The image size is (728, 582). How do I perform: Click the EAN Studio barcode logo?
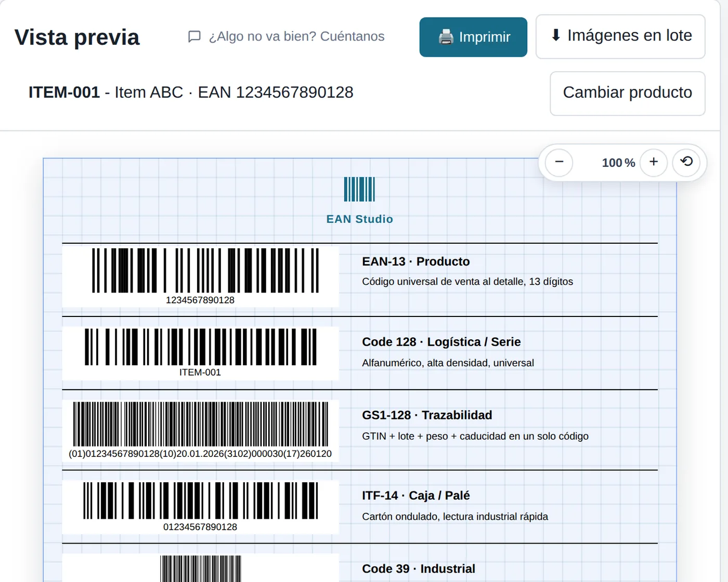click(359, 189)
